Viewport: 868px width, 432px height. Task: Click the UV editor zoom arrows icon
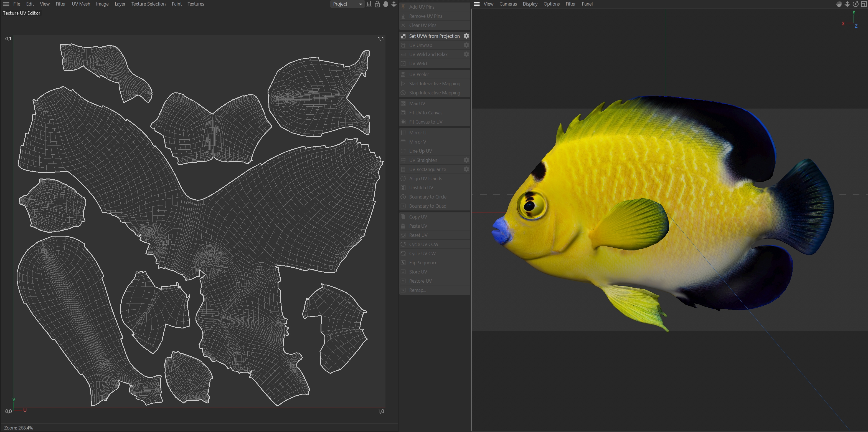pyautogui.click(x=394, y=4)
